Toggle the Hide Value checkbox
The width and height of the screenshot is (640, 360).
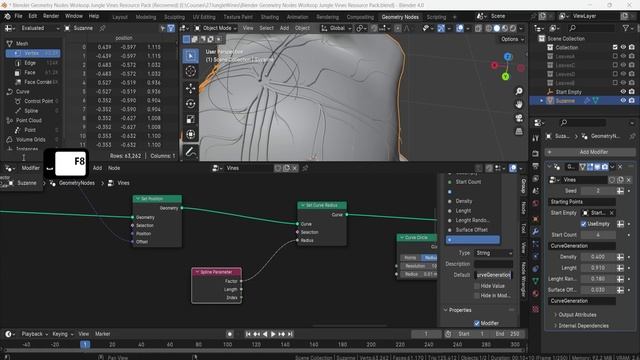click(x=477, y=286)
